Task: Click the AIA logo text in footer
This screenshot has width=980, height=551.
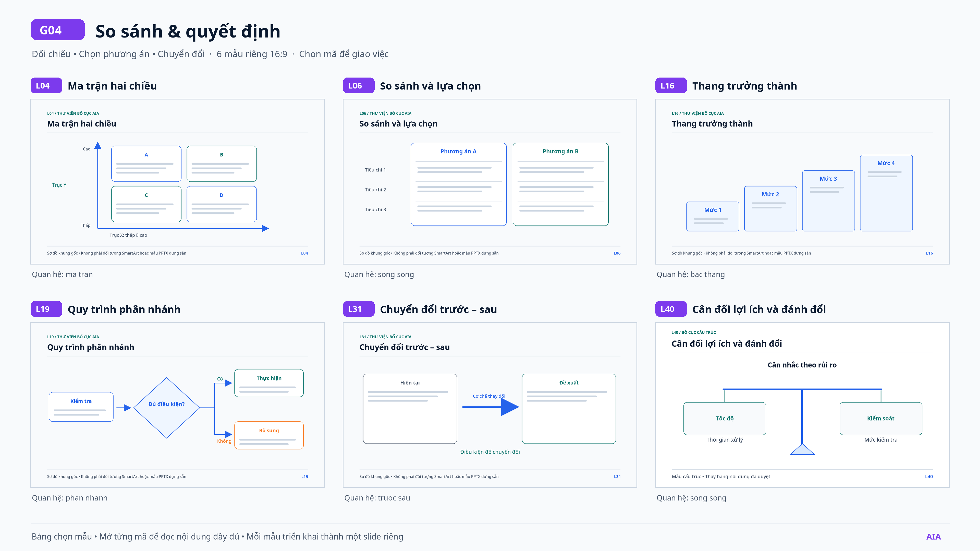Action: pos(933,536)
